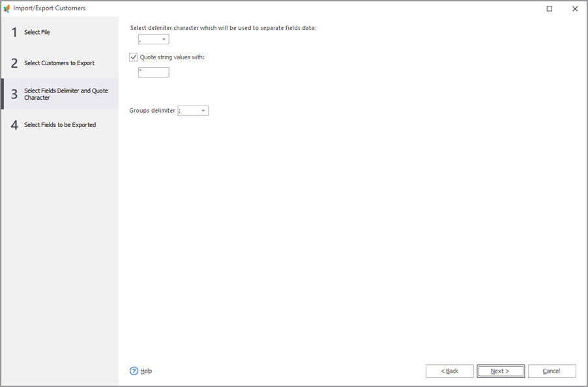Go to step 4 Select Fields to be Exported

point(60,124)
